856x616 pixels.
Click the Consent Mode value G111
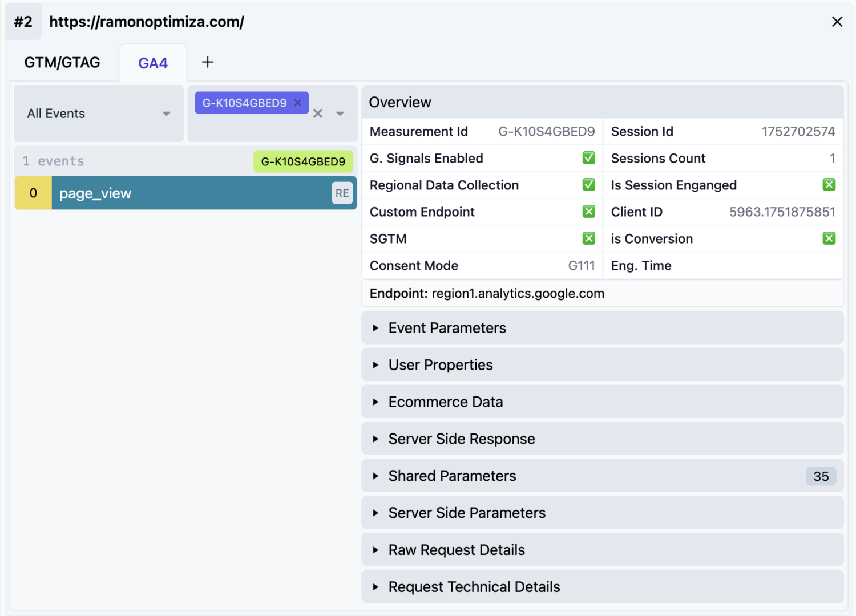coord(582,266)
